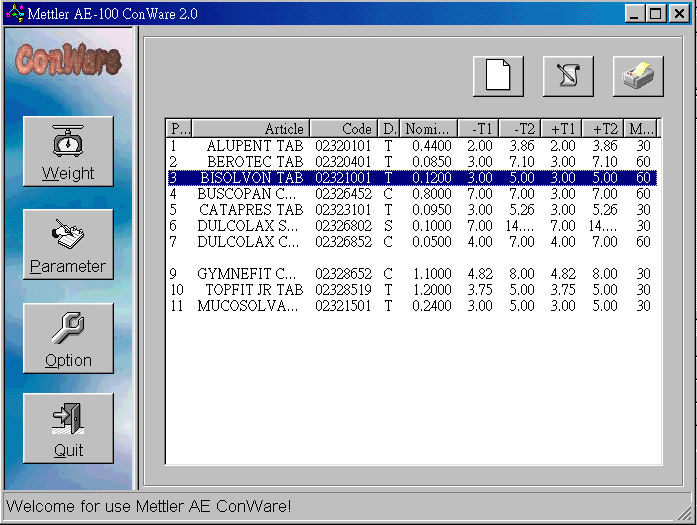Click nominal value 0.8000
Image resolution: width=697 pixels, height=525 pixels.
tap(432, 194)
